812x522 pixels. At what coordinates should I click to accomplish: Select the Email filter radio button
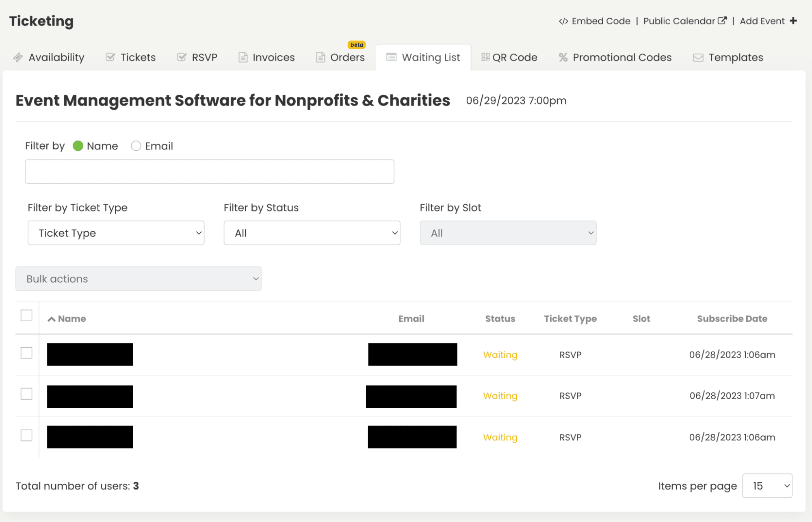pyautogui.click(x=136, y=146)
